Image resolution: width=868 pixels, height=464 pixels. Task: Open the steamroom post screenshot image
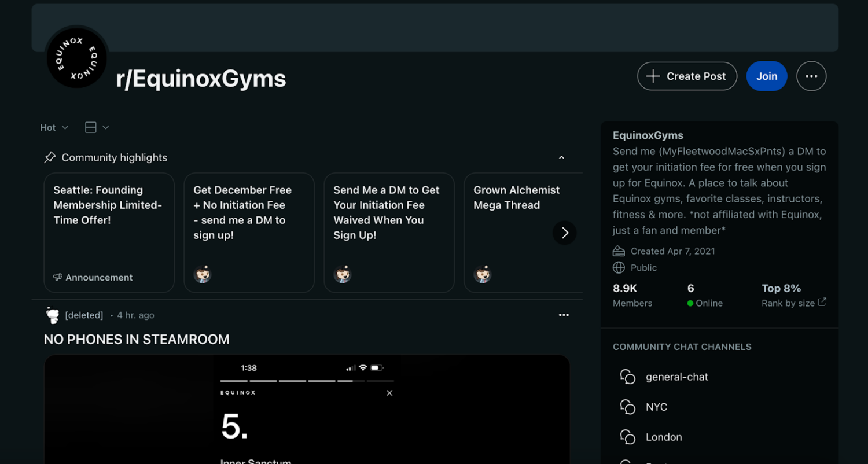pos(307,410)
